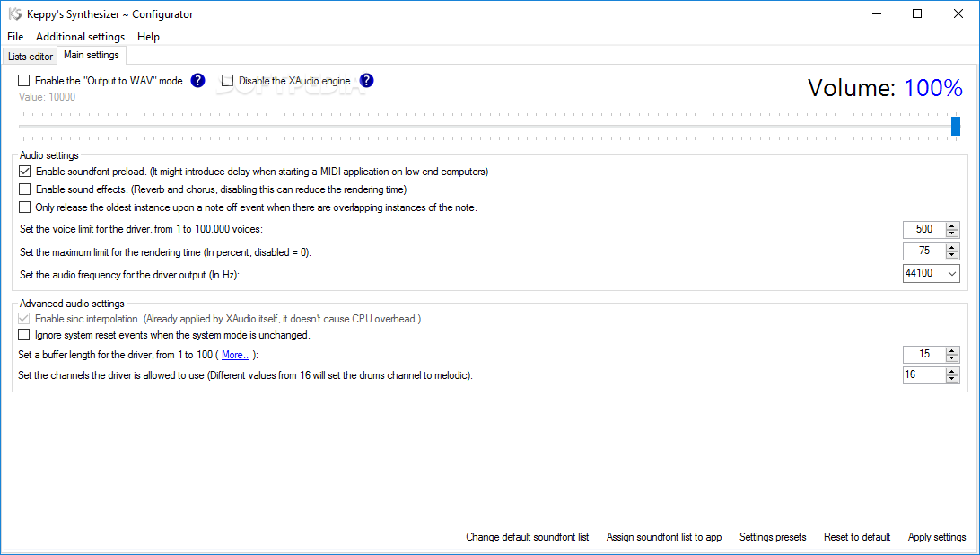Click the More.. link for buffer length
The image size is (980, 555).
[x=235, y=355]
